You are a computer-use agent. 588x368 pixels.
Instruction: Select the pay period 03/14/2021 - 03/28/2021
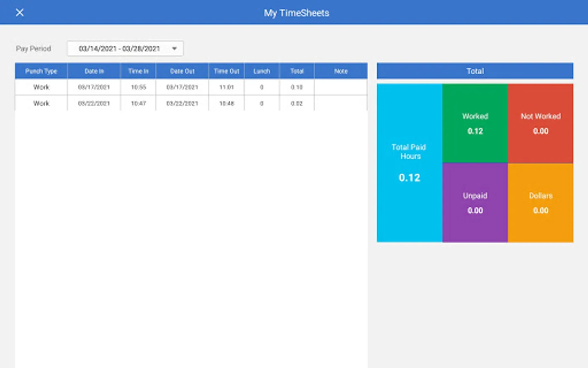pyautogui.click(x=119, y=48)
